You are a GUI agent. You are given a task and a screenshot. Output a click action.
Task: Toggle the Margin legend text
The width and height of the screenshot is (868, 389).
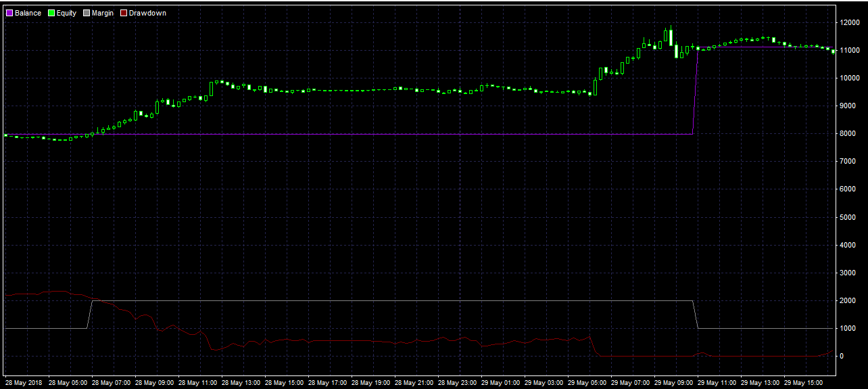point(103,13)
